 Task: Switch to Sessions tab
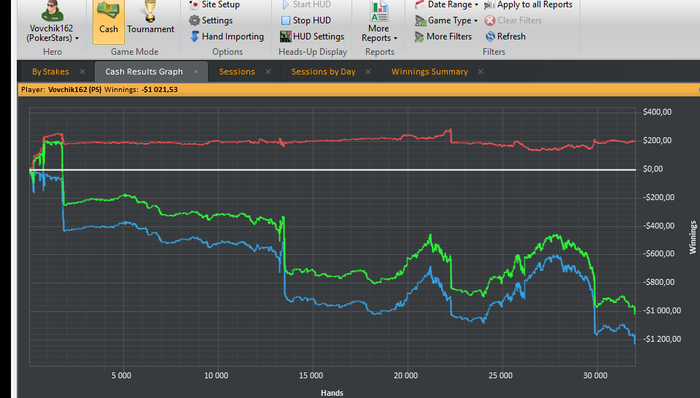coord(237,72)
